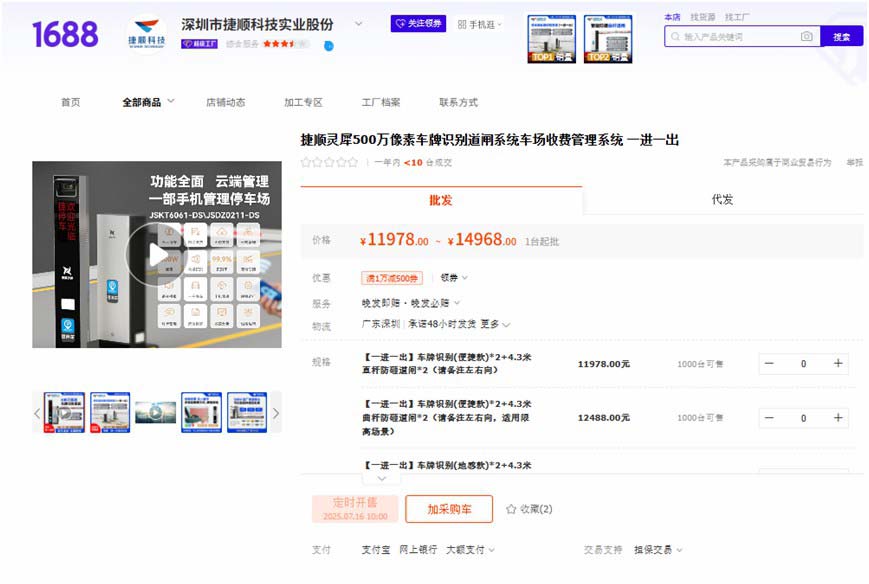This screenshot has height=584, width=869.
Task: Click the 加采购车 button
Action: coord(449,509)
